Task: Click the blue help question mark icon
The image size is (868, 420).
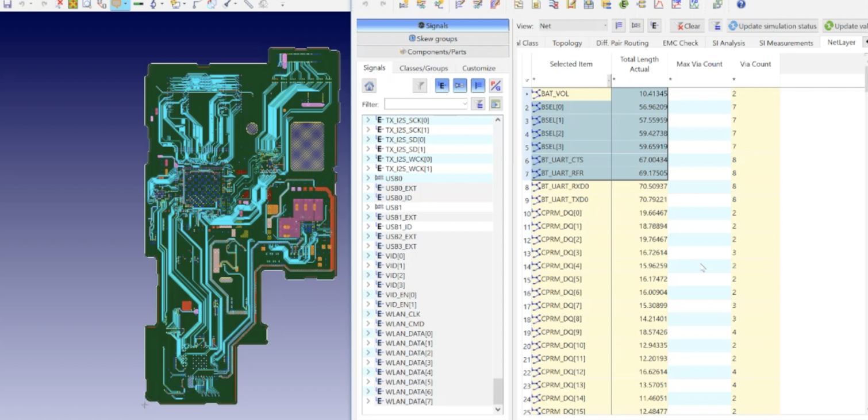Action: tap(741, 5)
